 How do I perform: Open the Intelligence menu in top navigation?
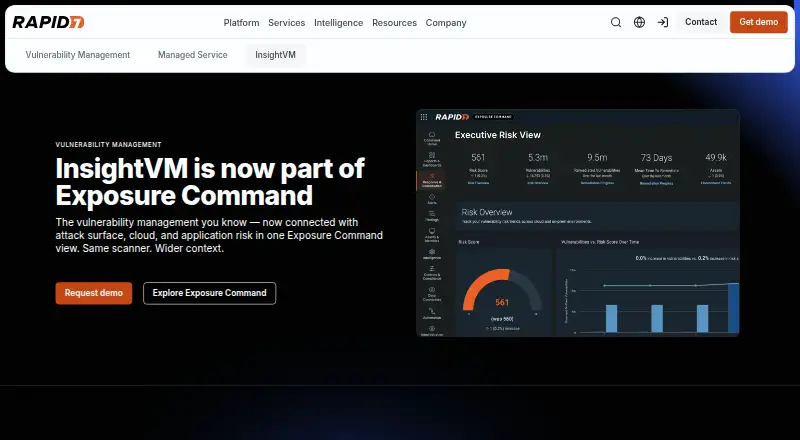point(338,22)
